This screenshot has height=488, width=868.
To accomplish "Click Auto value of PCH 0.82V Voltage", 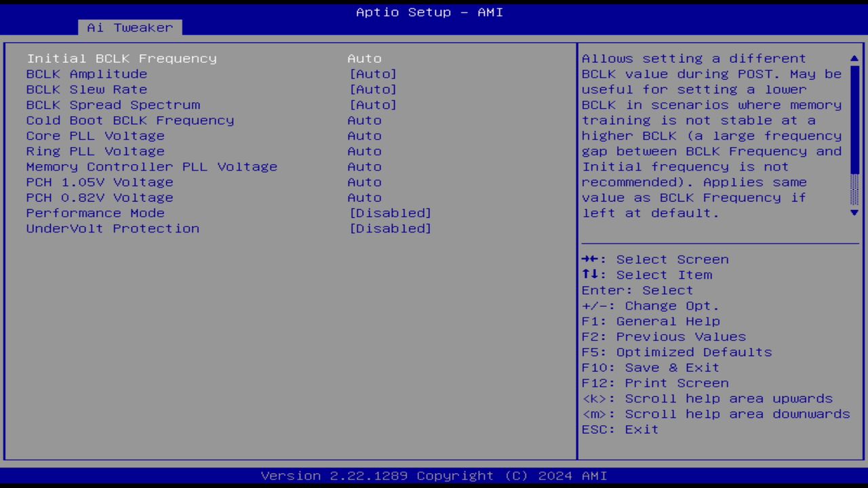I will pyautogui.click(x=364, y=198).
